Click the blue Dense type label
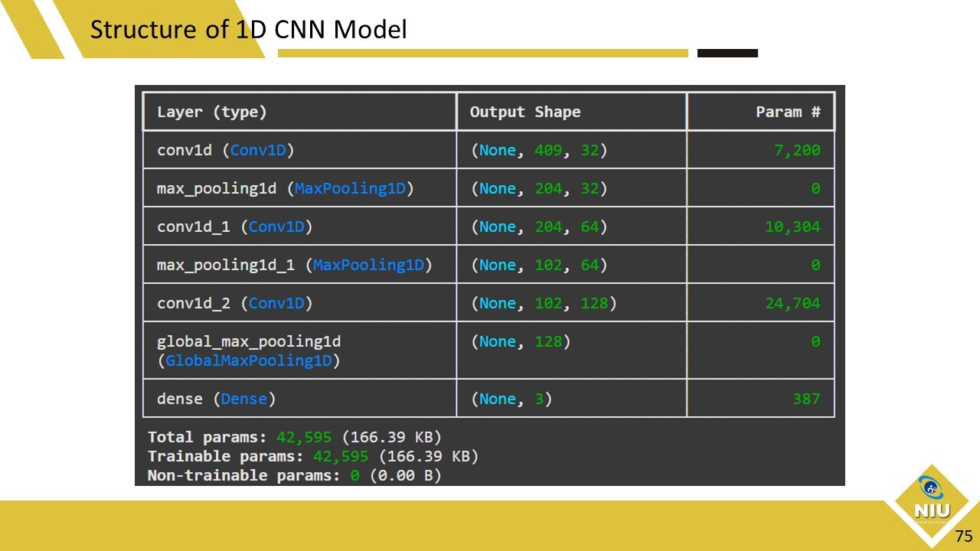This screenshot has width=980, height=551. pos(244,399)
